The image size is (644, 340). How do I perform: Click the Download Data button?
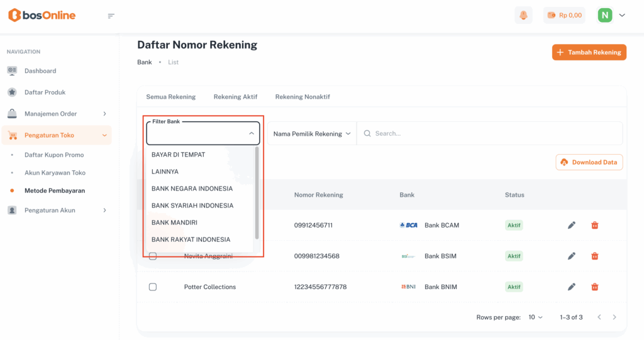coord(589,162)
